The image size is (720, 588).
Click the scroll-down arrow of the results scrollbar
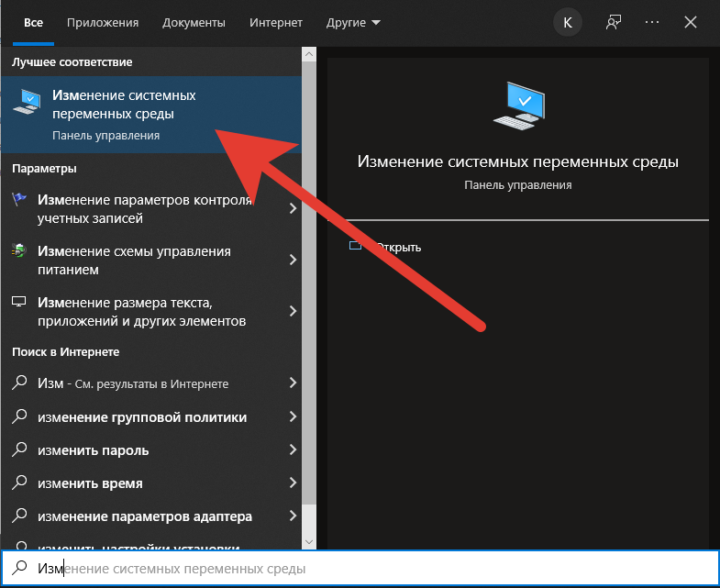pyautogui.click(x=309, y=542)
